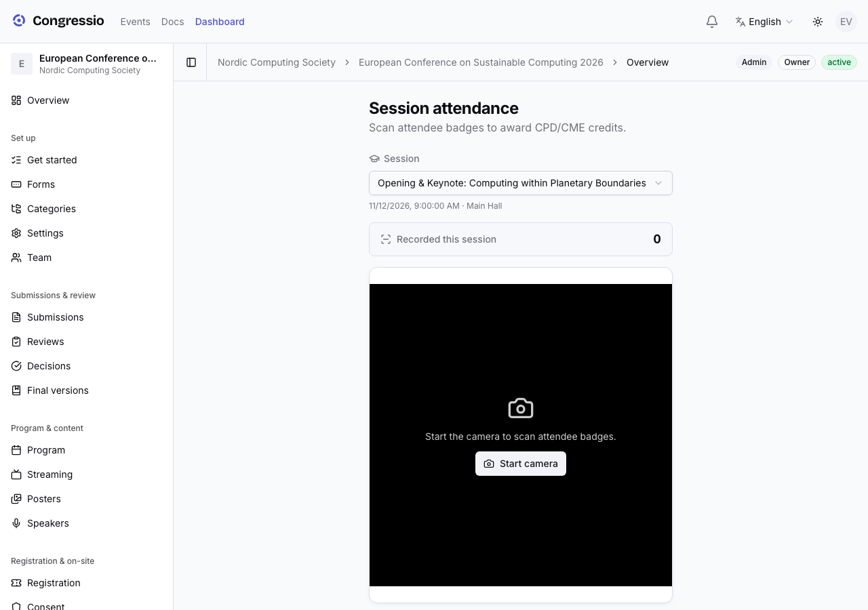Click the Decisions checkmark circle icon
The height and width of the screenshot is (610, 868).
(x=16, y=366)
